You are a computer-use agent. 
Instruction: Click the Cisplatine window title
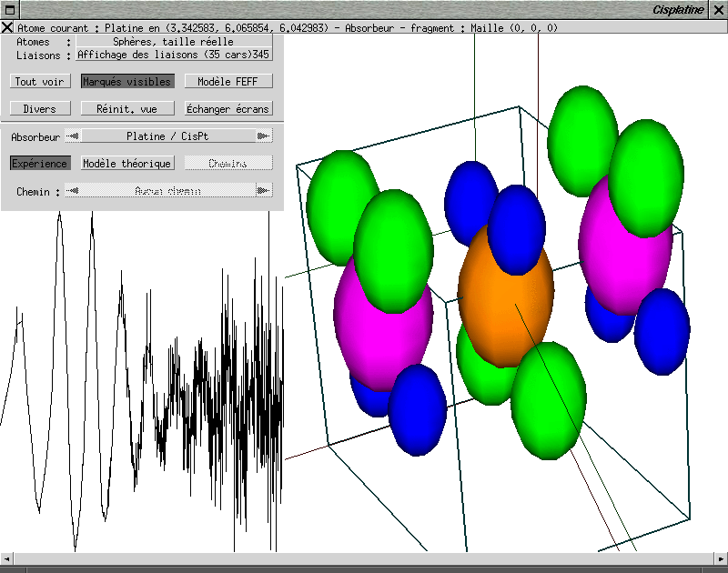tap(678, 10)
